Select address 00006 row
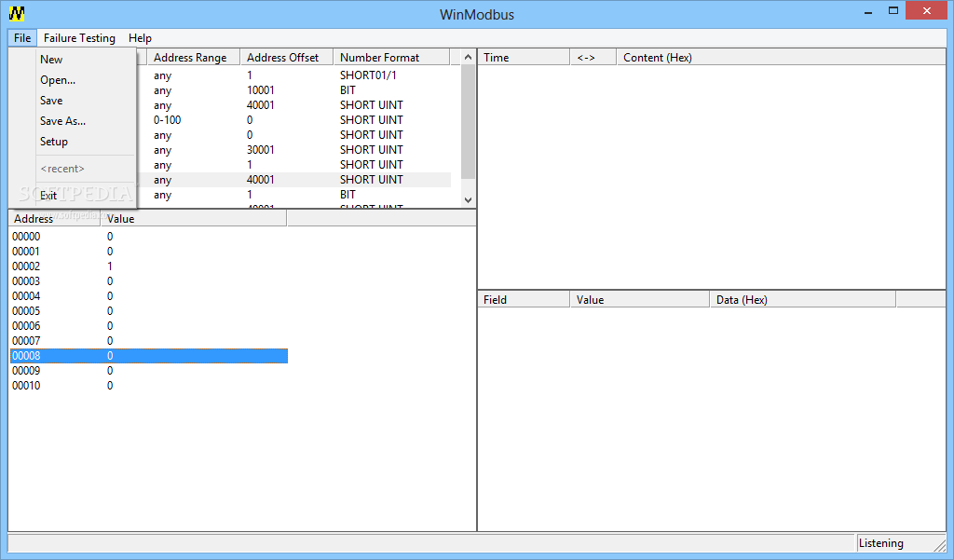This screenshot has height=560, width=954. [149, 325]
